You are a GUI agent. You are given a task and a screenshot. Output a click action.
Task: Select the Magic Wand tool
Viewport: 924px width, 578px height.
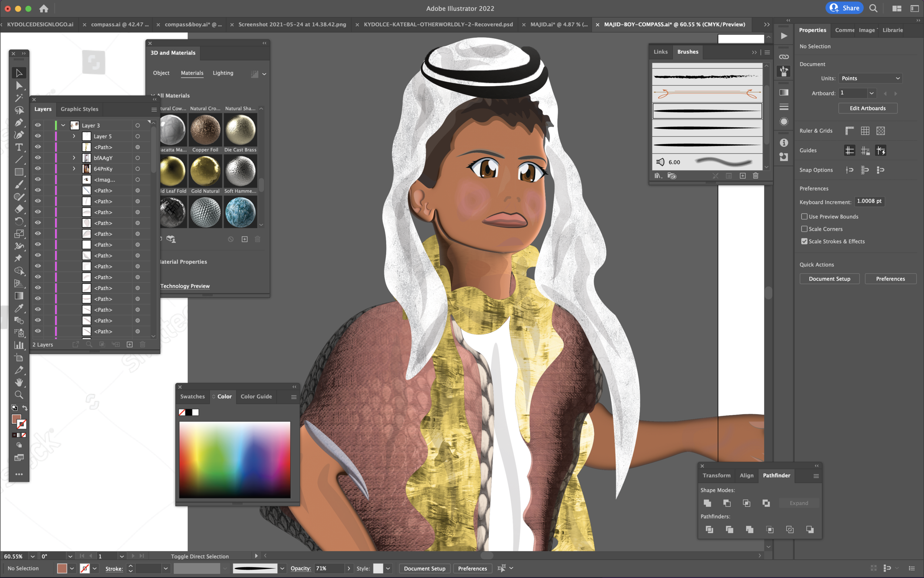[19, 98]
